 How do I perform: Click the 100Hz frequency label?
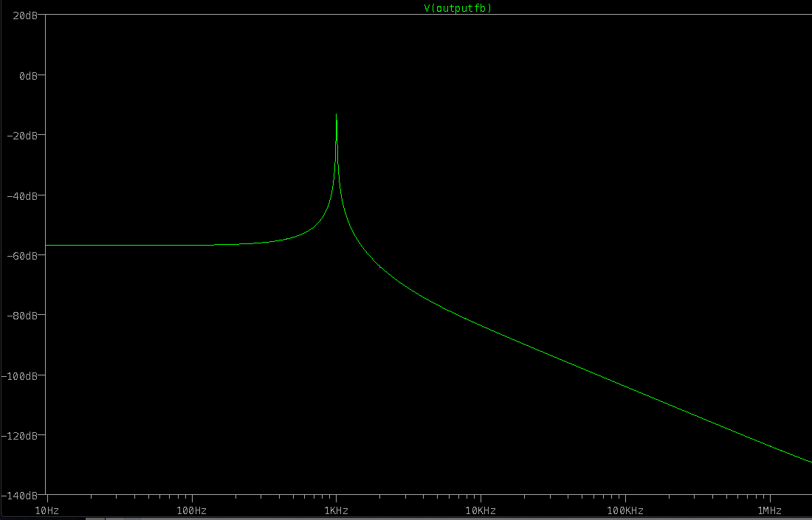[192, 510]
